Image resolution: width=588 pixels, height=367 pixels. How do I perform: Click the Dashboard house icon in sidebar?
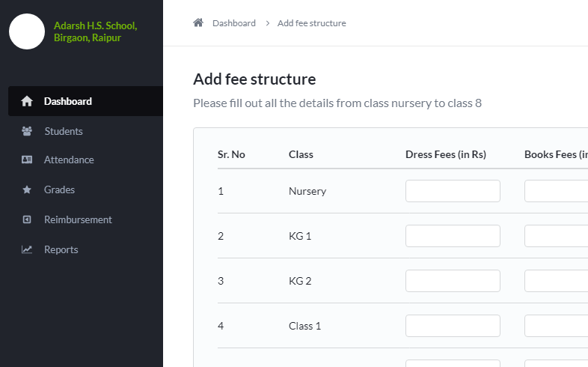pos(27,101)
